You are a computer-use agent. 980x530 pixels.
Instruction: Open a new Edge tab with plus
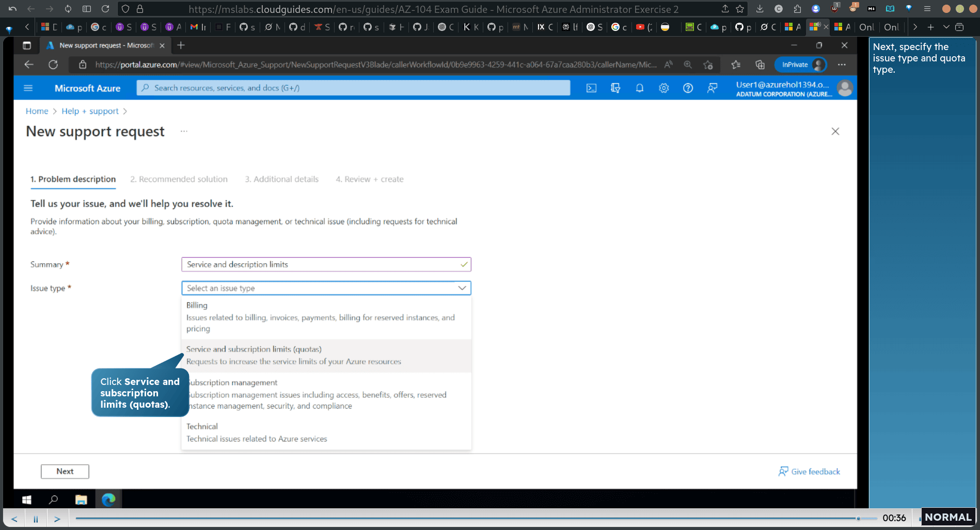[181, 45]
